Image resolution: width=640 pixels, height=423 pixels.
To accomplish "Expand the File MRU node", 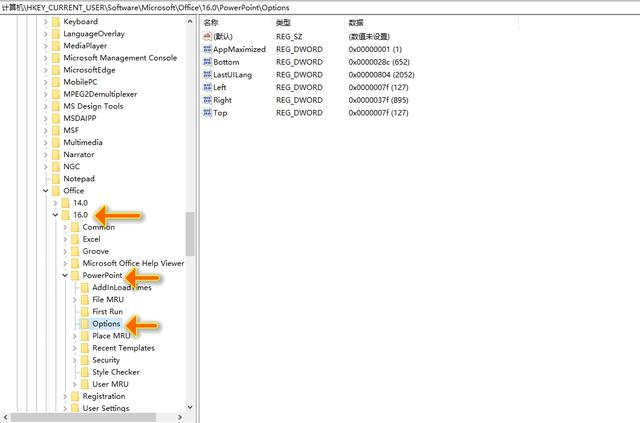I will tap(75, 300).
